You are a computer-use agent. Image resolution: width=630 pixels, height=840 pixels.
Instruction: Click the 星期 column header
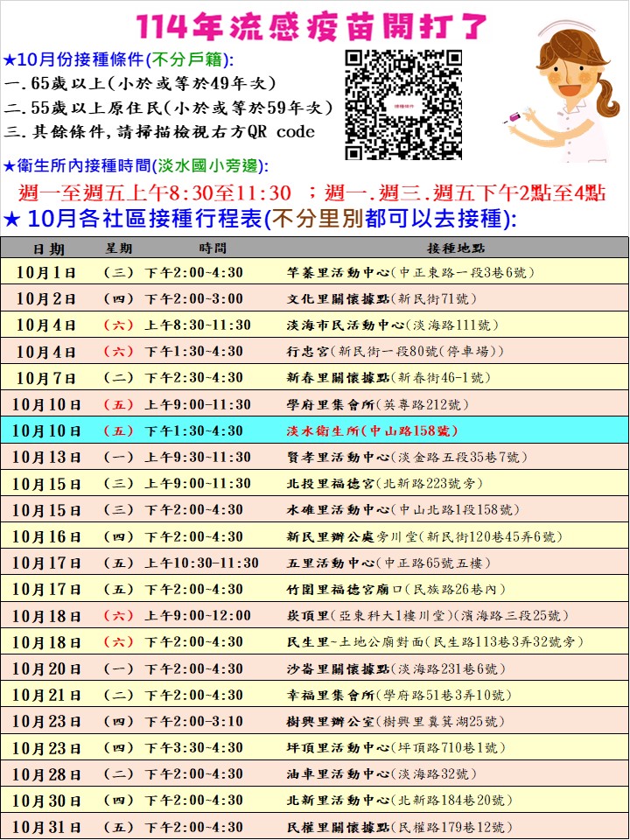(119, 248)
